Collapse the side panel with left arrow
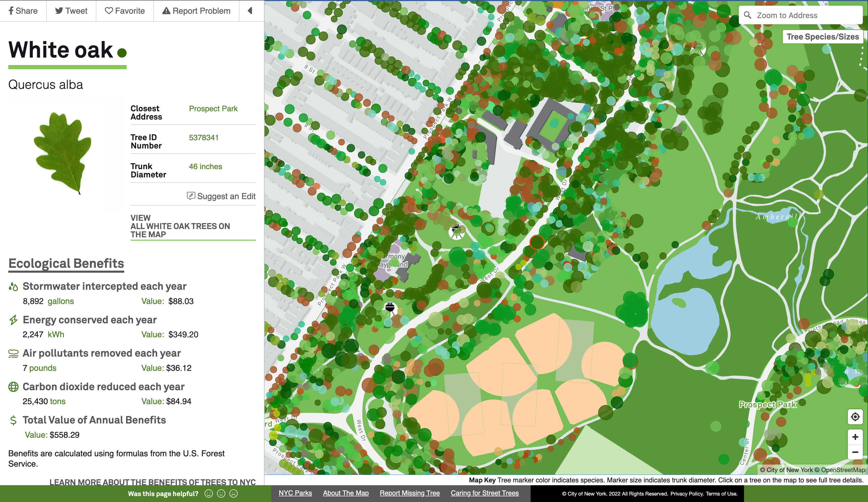The image size is (868, 502). click(x=250, y=11)
